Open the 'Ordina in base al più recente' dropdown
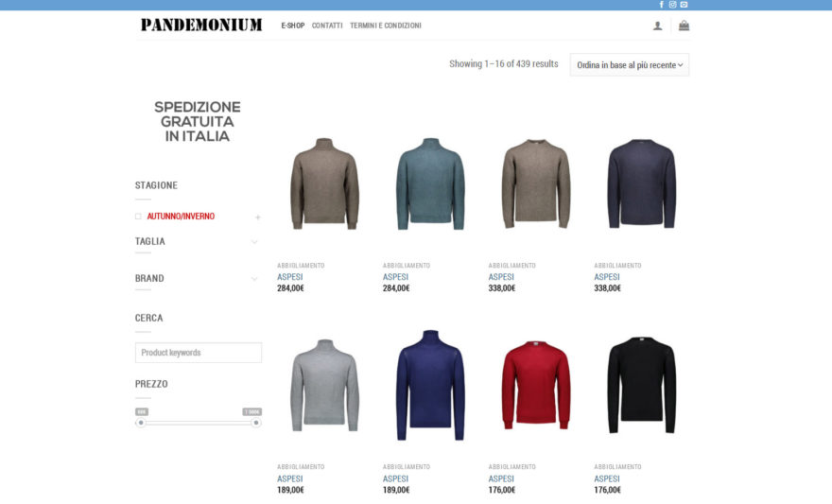The width and height of the screenshot is (832, 504). point(630,64)
